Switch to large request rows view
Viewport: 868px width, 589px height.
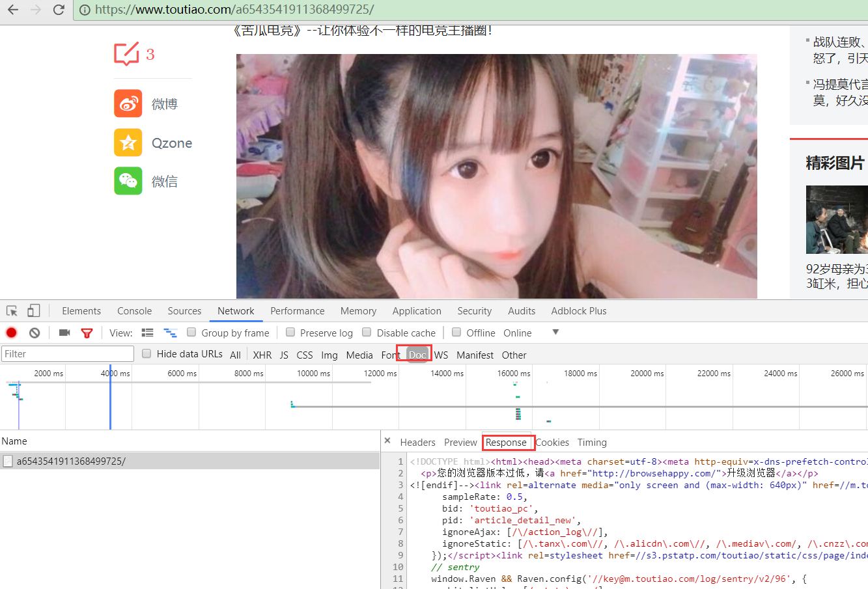click(148, 333)
